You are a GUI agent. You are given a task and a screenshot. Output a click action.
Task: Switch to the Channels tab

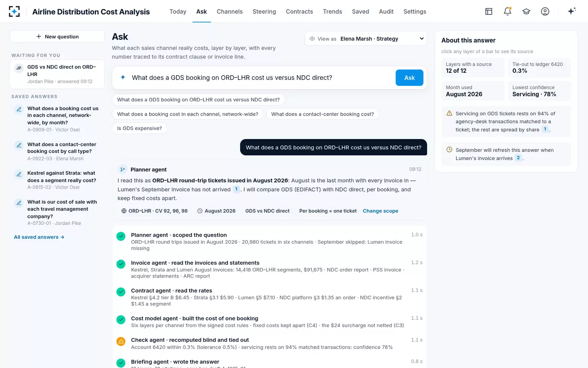click(x=229, y=11)
